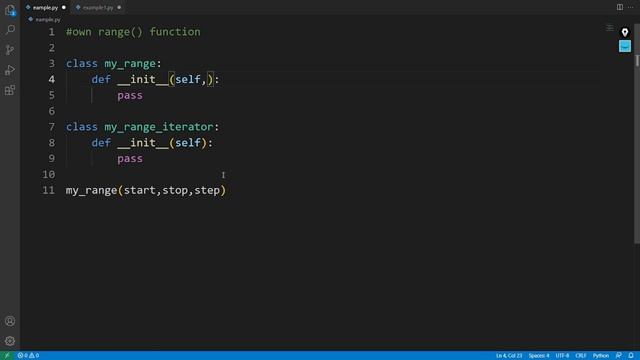Image resolution: width=640 pixels, height=360 pixels.
Task: Switch to the sample.py tab
Action: point(45,7)
